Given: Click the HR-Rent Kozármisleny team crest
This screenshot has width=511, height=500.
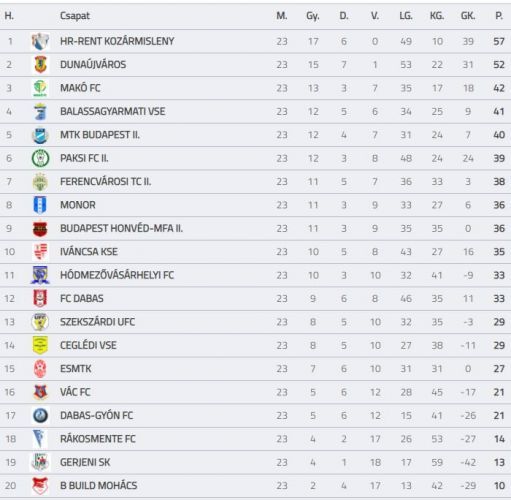Looking at the screenshot, I should [x=40, y=41].
